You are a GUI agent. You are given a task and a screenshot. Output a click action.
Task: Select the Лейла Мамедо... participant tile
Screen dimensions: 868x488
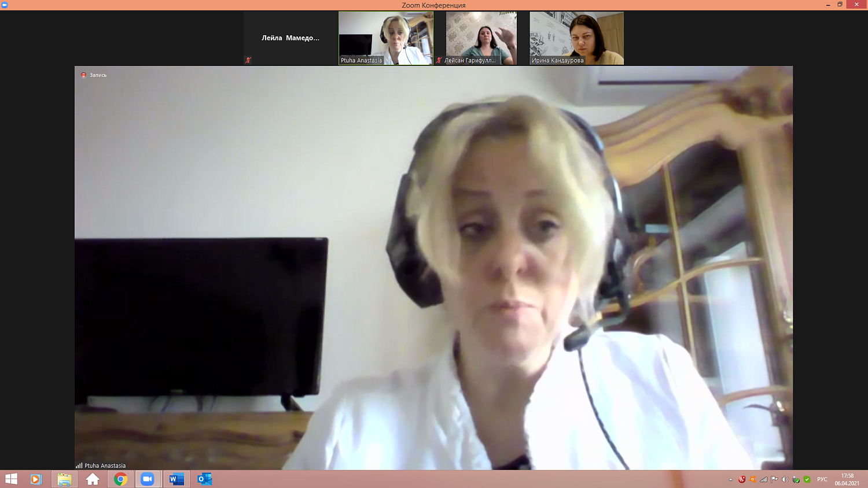[290, 38]
